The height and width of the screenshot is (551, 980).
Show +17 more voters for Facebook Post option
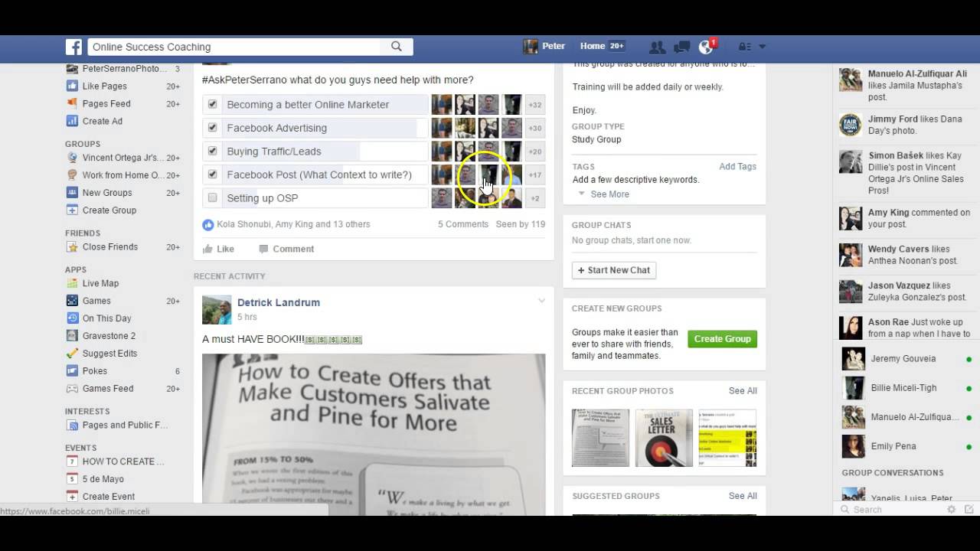(x=534, y=174)
